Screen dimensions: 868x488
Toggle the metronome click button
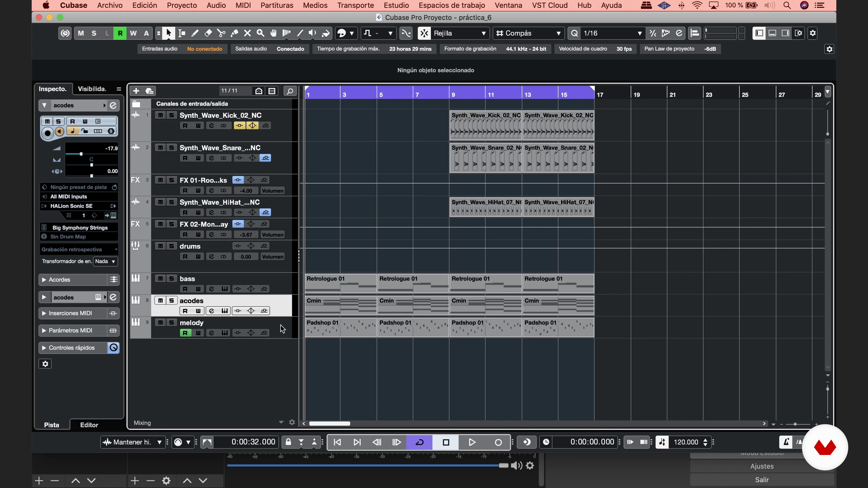[786, 442]
